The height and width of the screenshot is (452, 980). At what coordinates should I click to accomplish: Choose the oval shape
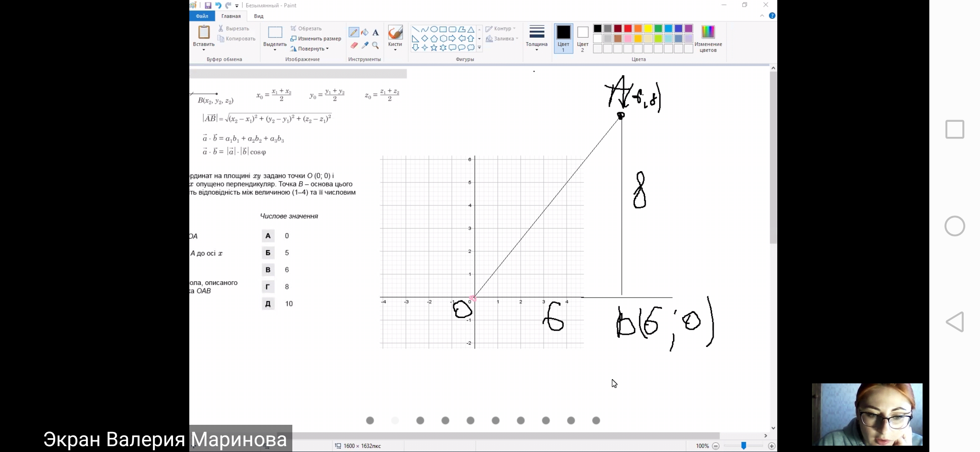(x=434, y=29)
